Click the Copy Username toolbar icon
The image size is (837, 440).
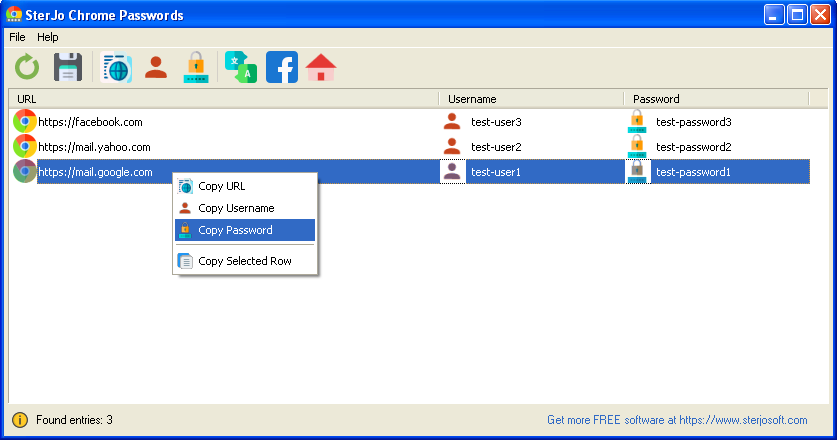156,67
